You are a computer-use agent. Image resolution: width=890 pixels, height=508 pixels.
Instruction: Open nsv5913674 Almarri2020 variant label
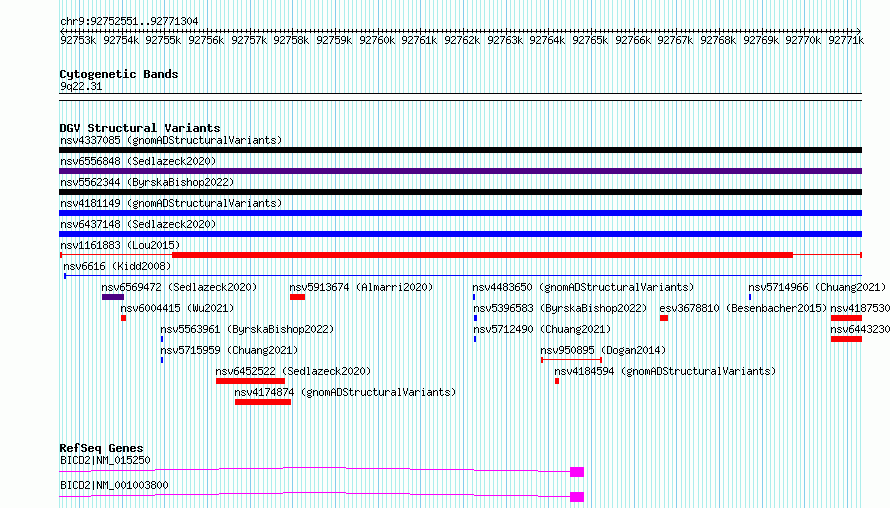(x=361, y=287)
